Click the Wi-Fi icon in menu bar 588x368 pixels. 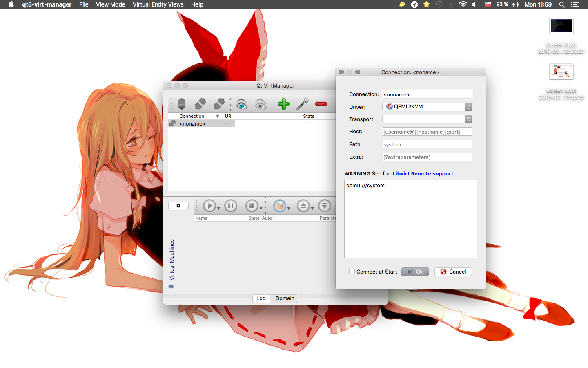tap(463, 4)
